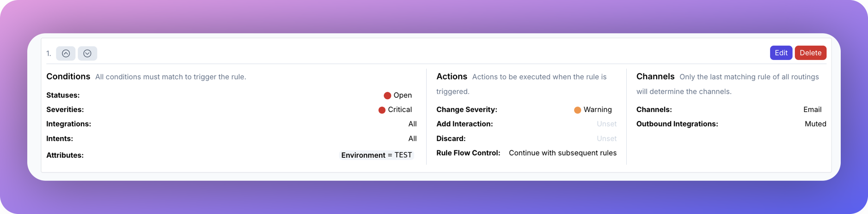
Task: Click Continue with subsequent rules text
Action: tap(562, 153)
